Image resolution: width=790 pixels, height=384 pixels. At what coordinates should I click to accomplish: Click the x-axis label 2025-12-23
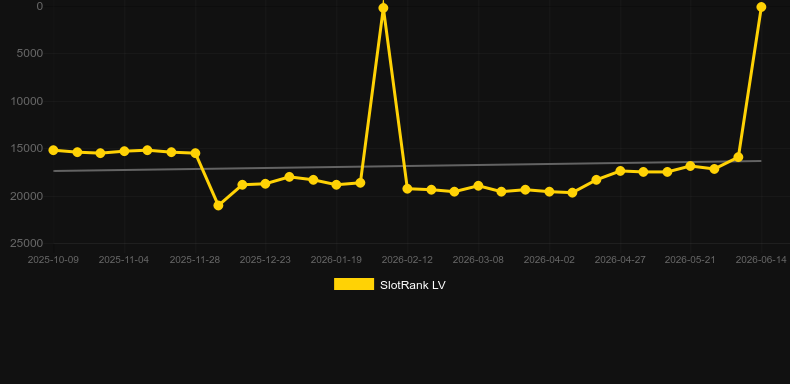tap(265, 260)
